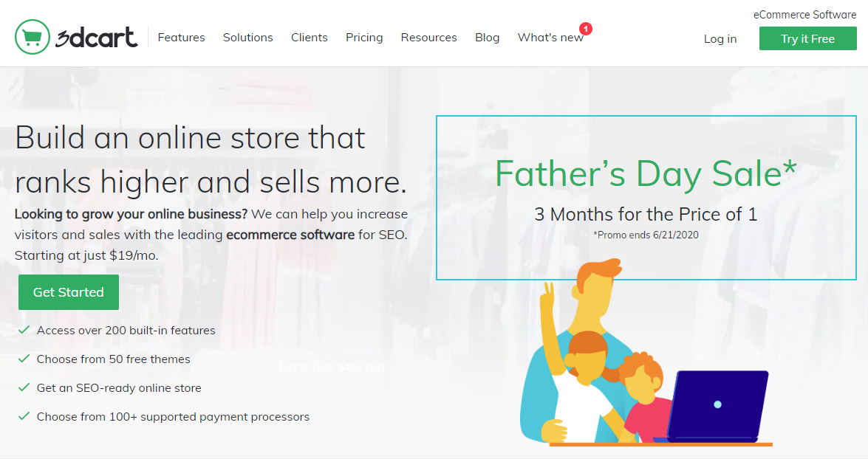This screenshot has height=459, width=868.
Task: Click the green shopping cart logo icon
Action: click(32, 37)
